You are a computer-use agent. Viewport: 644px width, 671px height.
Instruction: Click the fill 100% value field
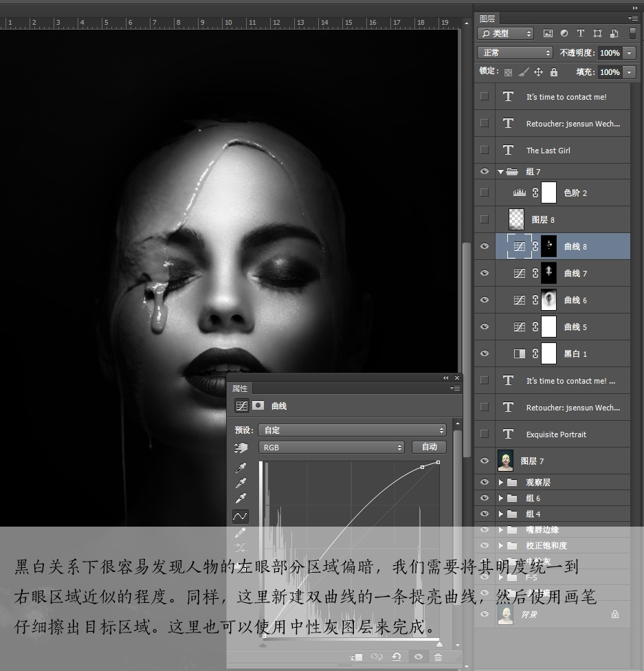click(x=610, y=72)
